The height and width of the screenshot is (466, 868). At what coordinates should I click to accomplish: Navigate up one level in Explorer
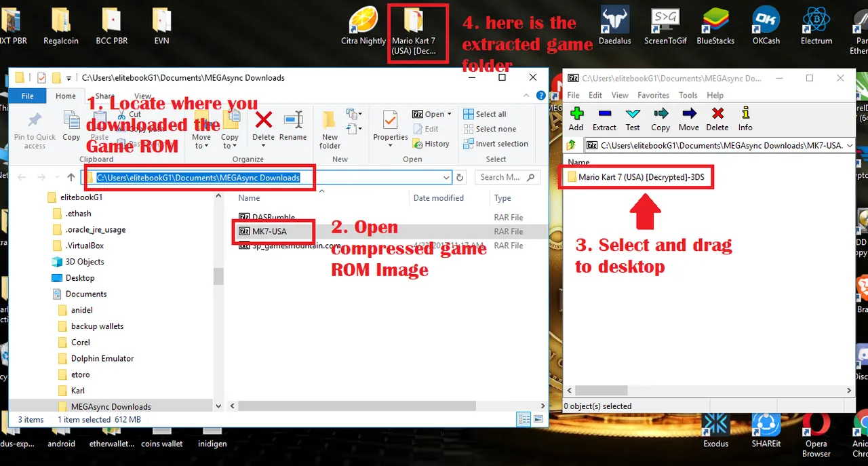pos(71,178)
